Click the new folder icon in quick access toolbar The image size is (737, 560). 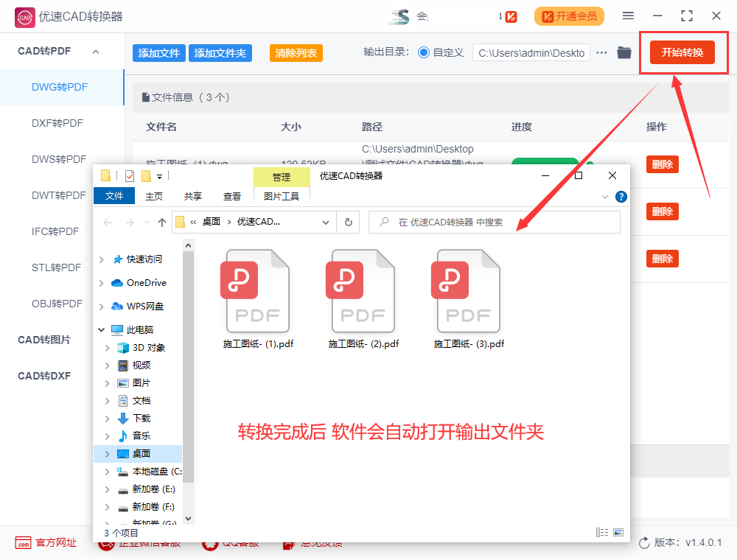[147, 176]
